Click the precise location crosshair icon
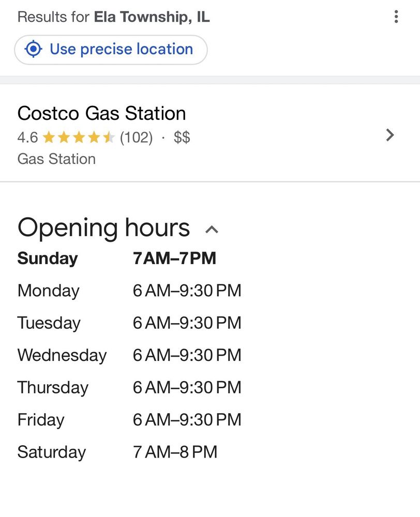Screen dimensions: 420x517 (x=33, y=49)
